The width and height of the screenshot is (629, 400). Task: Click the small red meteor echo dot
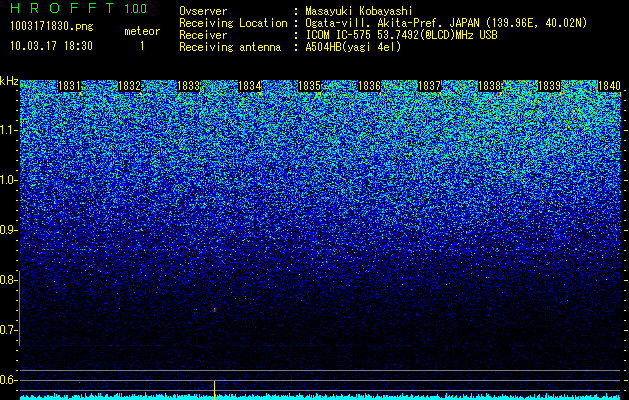click(215, 310)
